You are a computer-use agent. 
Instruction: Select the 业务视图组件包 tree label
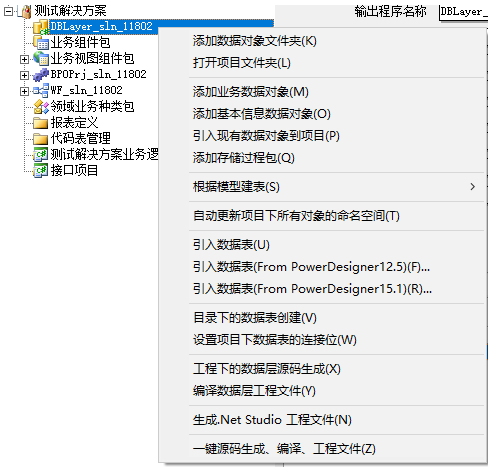point(92,59)
